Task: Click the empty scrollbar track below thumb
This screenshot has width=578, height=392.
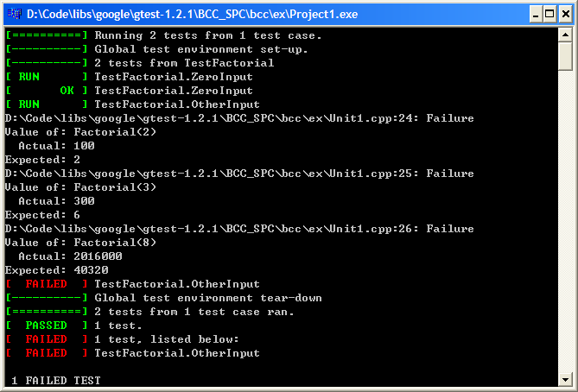Action: (565, 221)
